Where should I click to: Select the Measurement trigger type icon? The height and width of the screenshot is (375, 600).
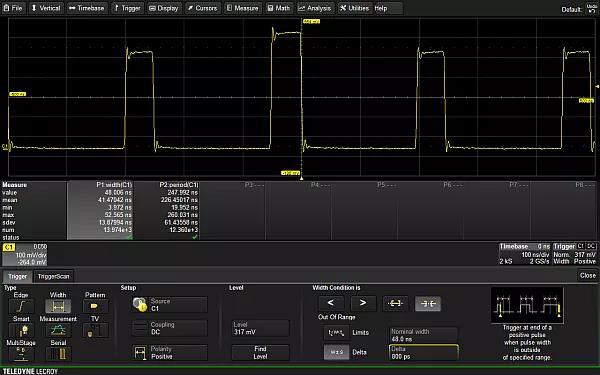tap(58, 330)
